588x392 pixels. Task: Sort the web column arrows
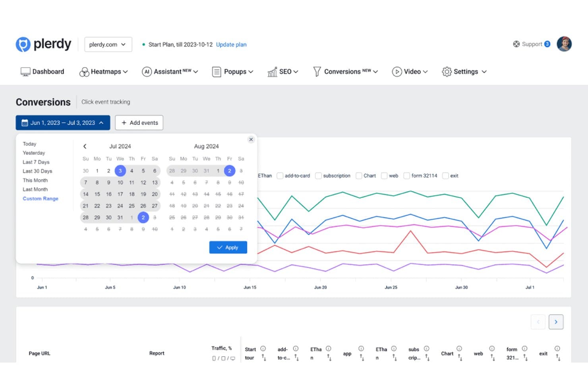click(493, 357)
